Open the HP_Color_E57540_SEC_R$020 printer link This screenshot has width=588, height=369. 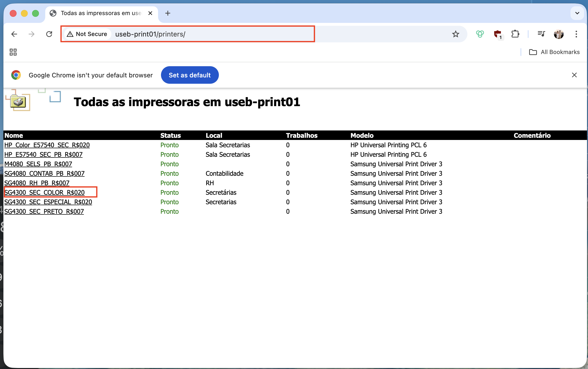pyautogui.click(x=47, y=145)
